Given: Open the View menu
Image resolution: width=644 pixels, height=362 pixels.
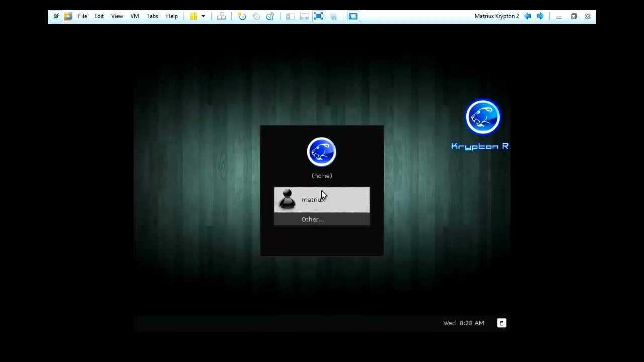Looking at the screenshot, I should click(117, 16).
